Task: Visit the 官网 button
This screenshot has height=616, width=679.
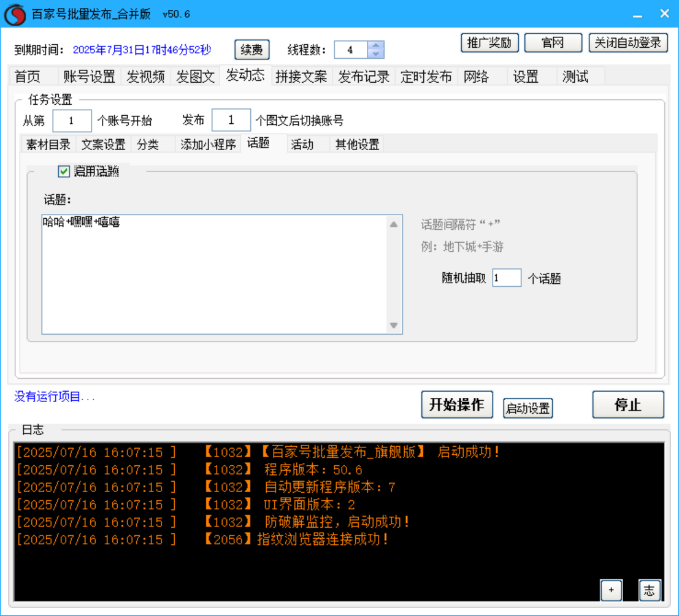Action: [553, 43]
